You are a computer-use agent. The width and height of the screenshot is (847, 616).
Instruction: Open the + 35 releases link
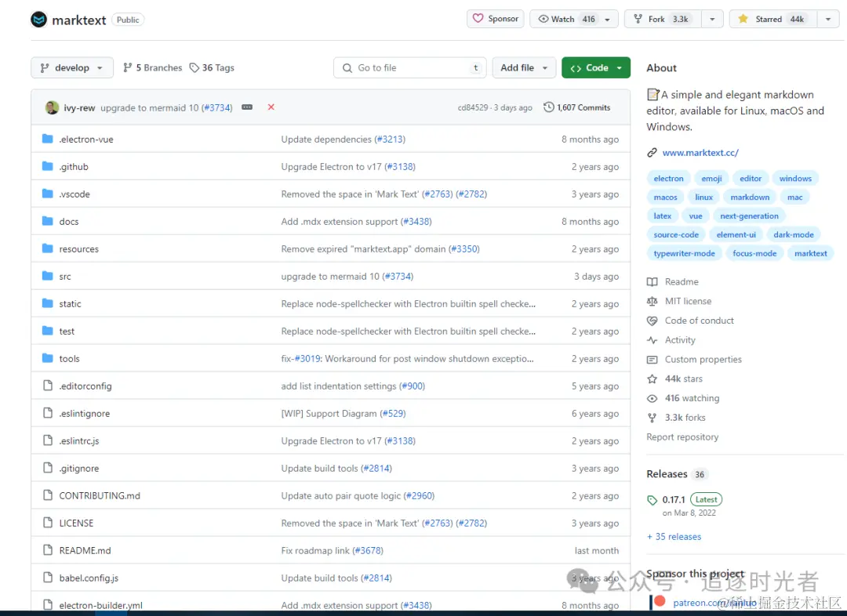click(674, 537)
